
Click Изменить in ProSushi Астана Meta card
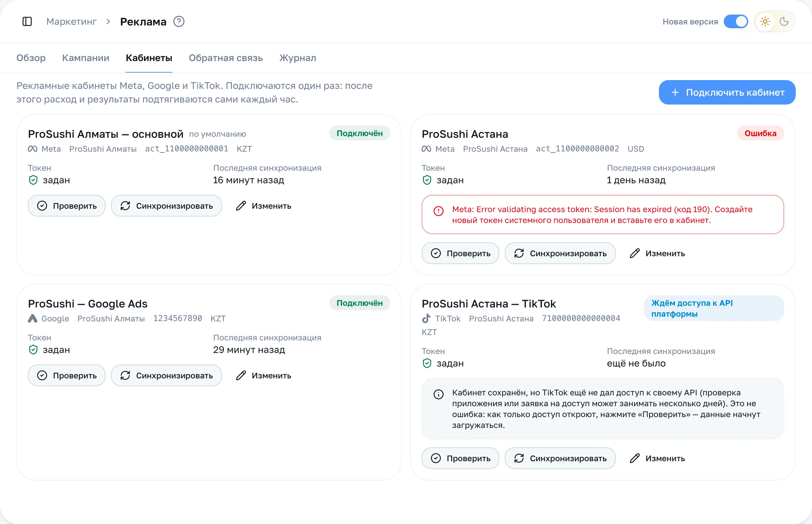tap(657, 254)
